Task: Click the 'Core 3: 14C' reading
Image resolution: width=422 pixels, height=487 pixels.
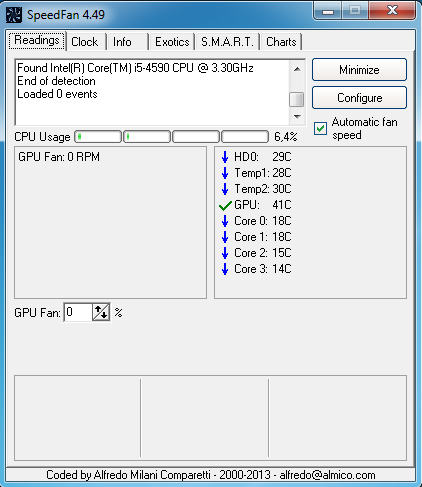Action: (263, 269)
